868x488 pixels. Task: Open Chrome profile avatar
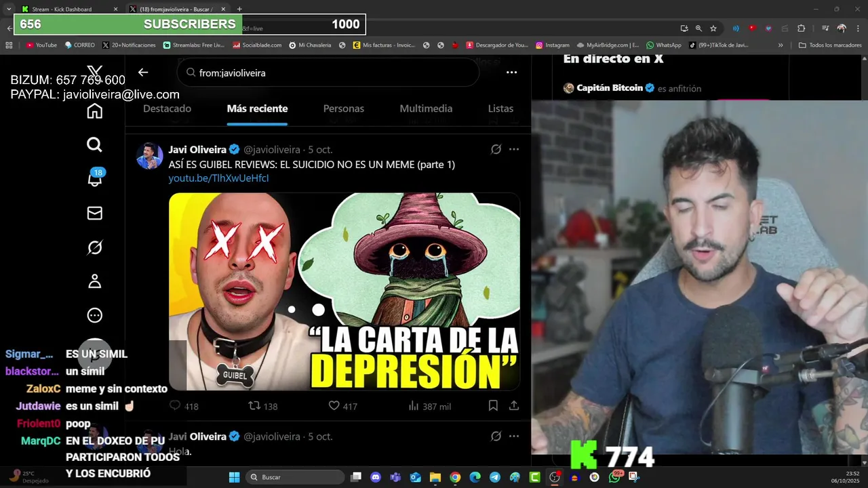(x=842, y=28)
